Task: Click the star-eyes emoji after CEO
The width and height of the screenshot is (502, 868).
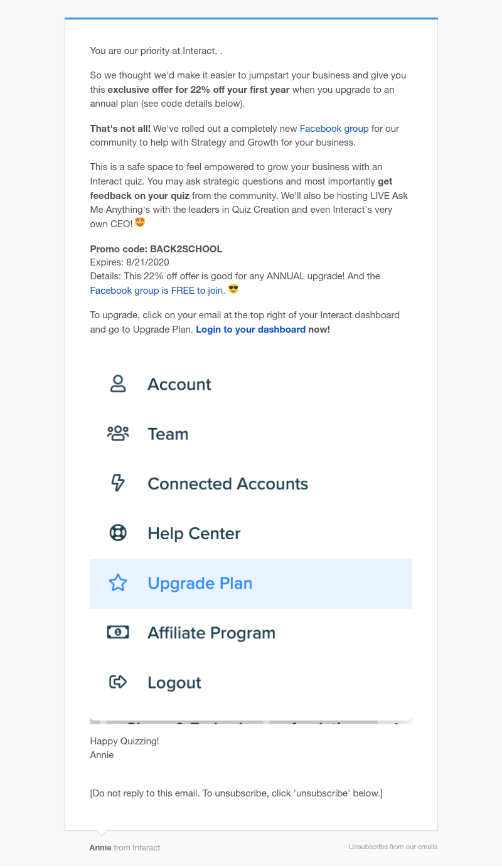Action: 140,222
